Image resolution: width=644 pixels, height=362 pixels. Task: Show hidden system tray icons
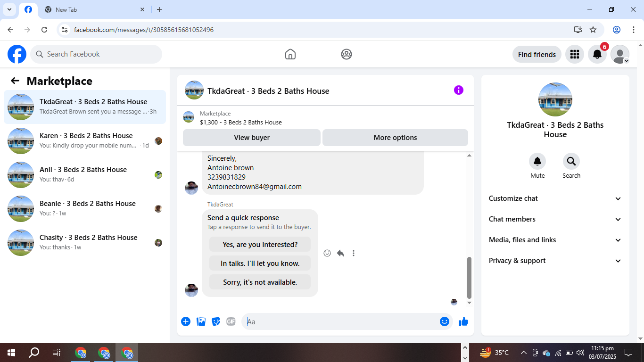point(523,353)
